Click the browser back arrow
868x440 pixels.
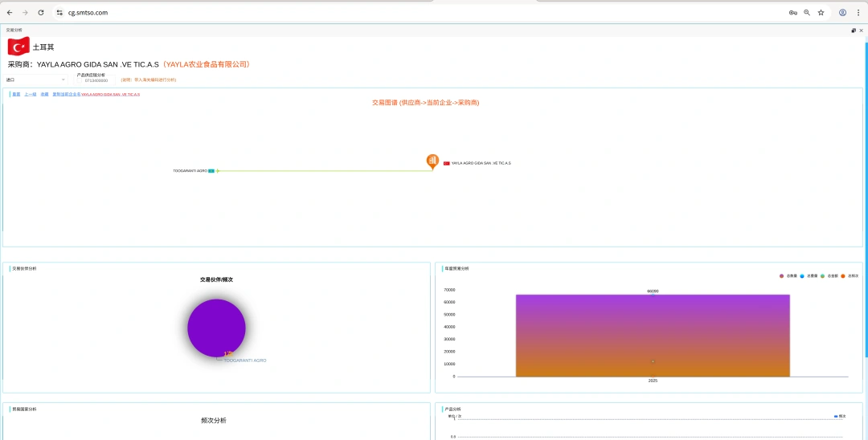click(10, 13)
